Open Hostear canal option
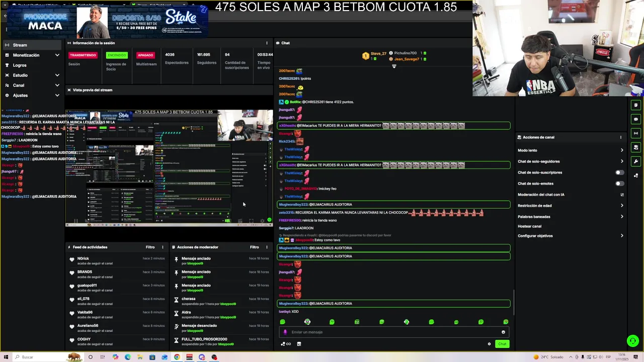The height and width of the screenshot is (362, 644). coord(530,226)
